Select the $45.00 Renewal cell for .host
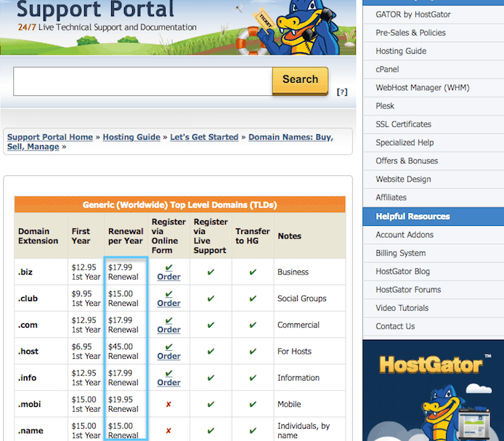The width and height of the screenshot is (504, 441). point(126,351)
